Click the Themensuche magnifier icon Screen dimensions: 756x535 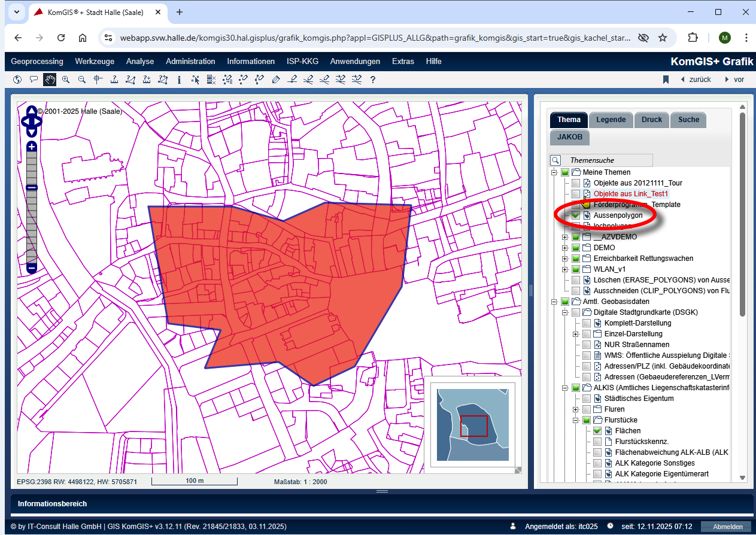coord(555,160)
